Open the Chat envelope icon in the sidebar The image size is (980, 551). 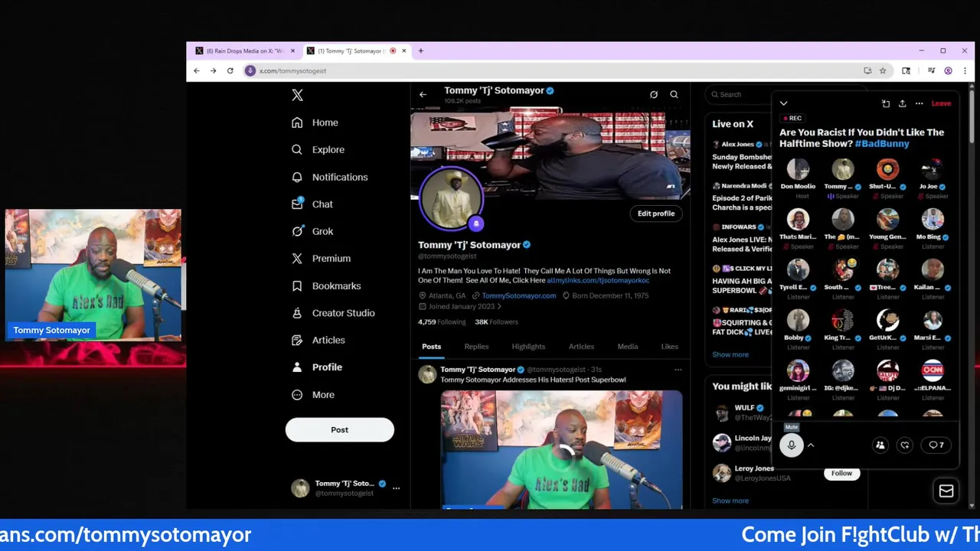297,204
